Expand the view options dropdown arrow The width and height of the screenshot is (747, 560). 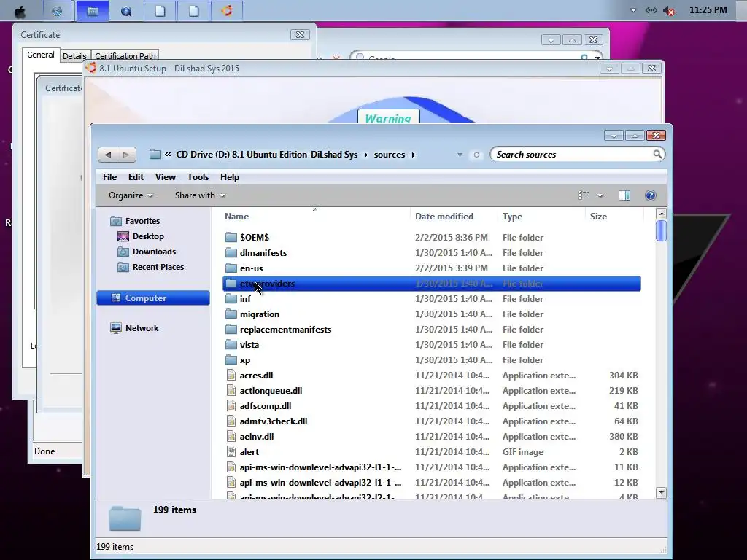coord(600,195)
